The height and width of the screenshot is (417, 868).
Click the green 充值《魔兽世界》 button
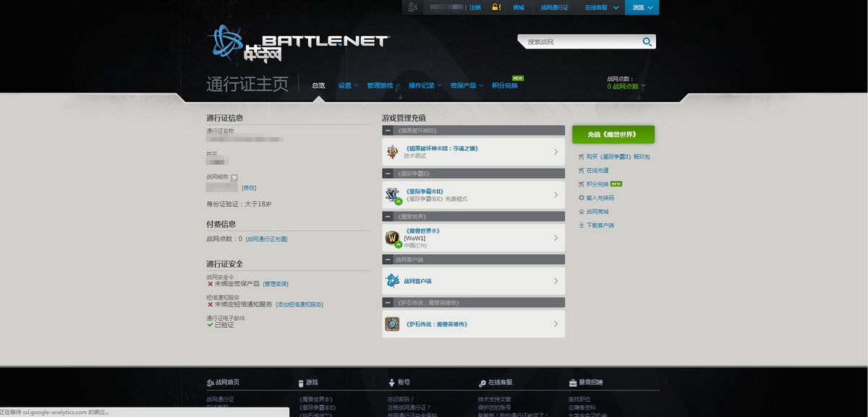point(613,135)
